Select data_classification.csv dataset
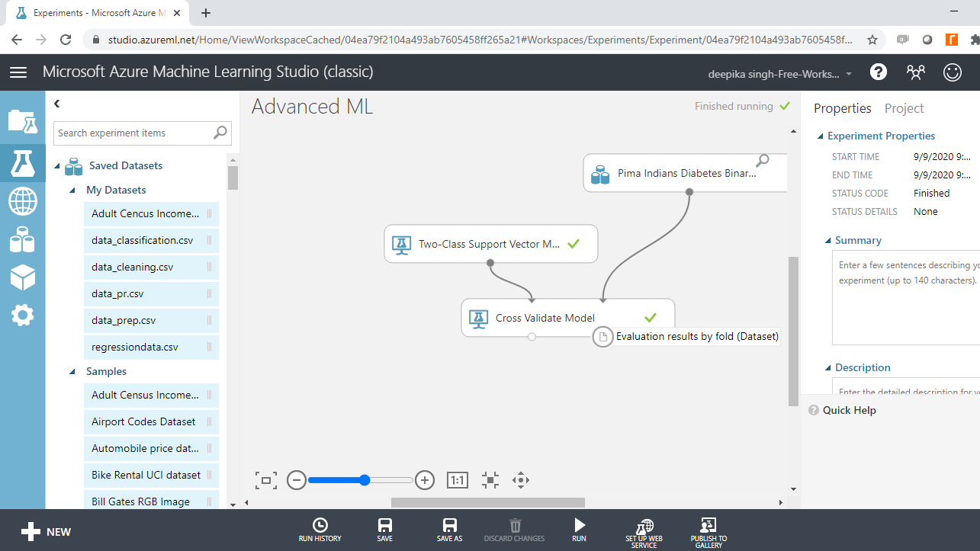The height and width of the screenshot is (551, 980). (x=151, y=241)
